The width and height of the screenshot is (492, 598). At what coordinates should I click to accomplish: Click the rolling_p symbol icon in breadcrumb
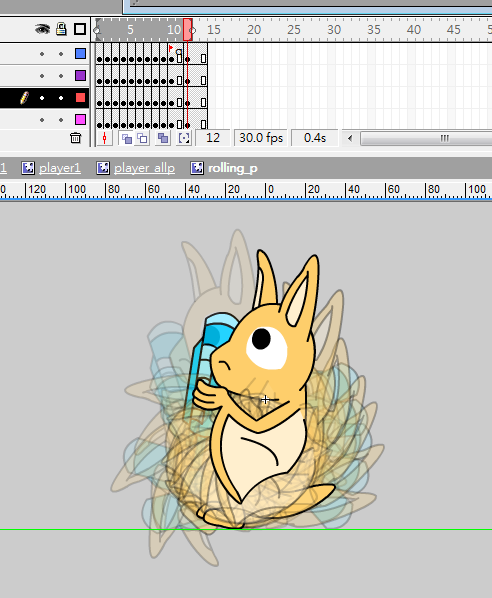197,168
